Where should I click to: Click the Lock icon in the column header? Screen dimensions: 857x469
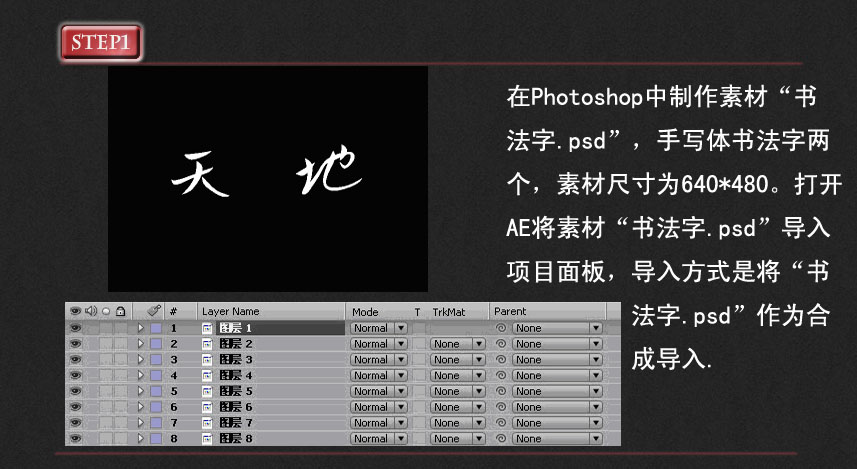point(121,312)
